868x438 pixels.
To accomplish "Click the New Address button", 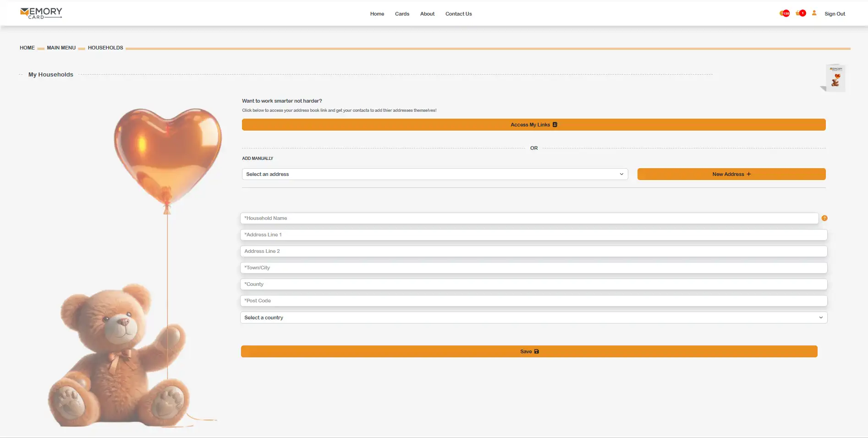I will click(731, 174).
